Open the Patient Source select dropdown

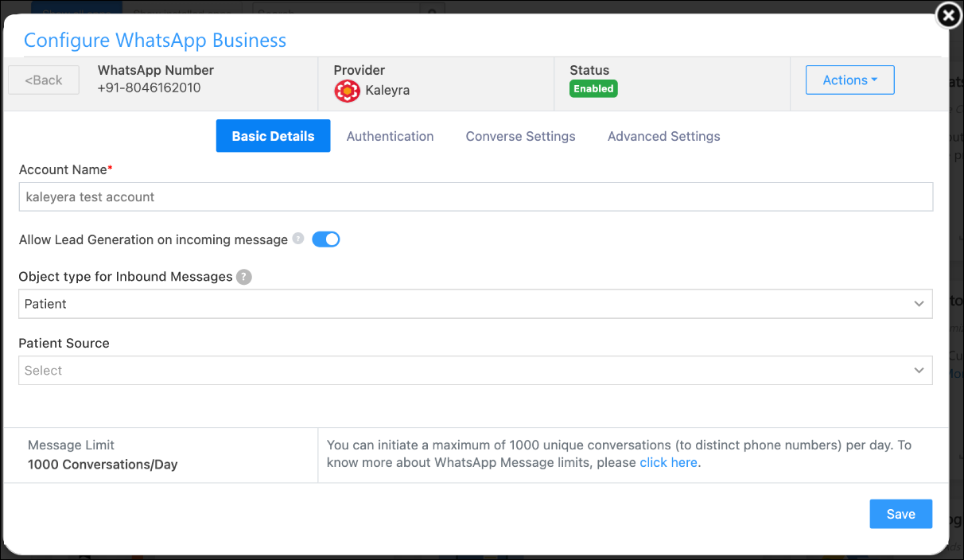pyautogui.click(x=475, y=371)
